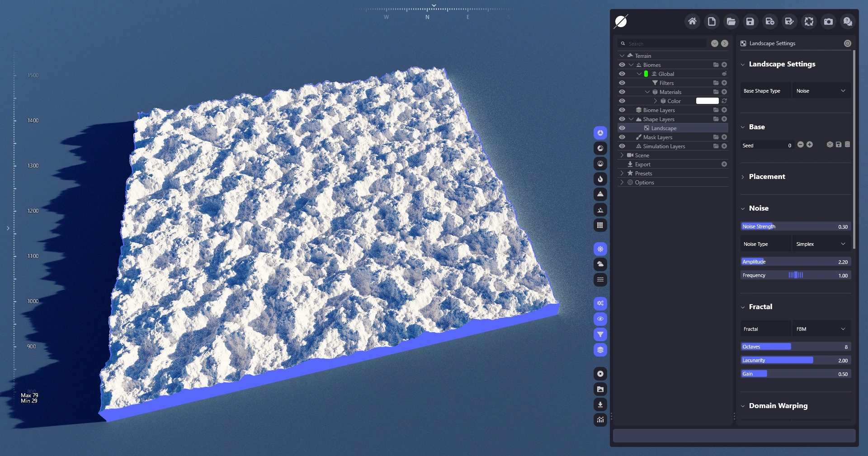Image resolution: width=868 pixels, height=456 pixels.
Task: Randomize the seed with the dice icon
Action: (830, 145)
